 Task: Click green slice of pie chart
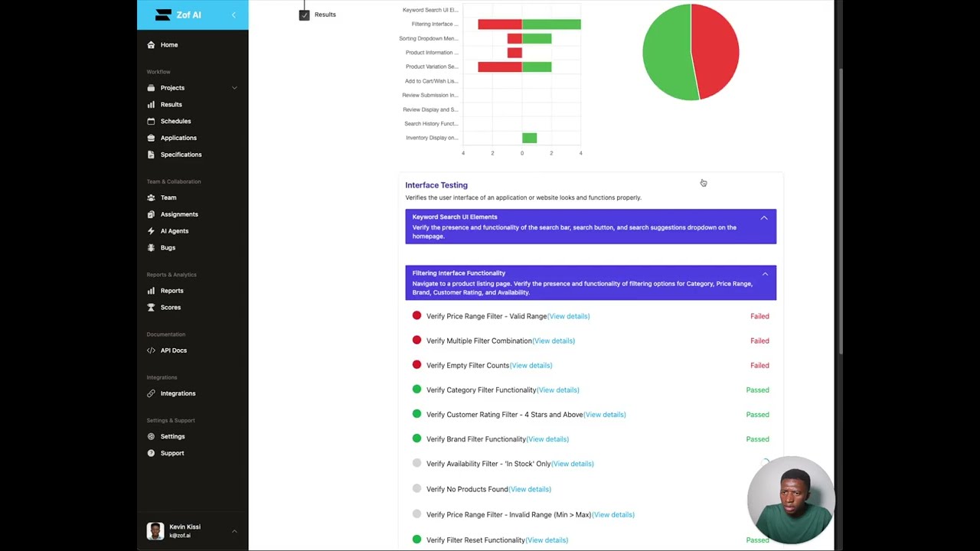(666, 52)
